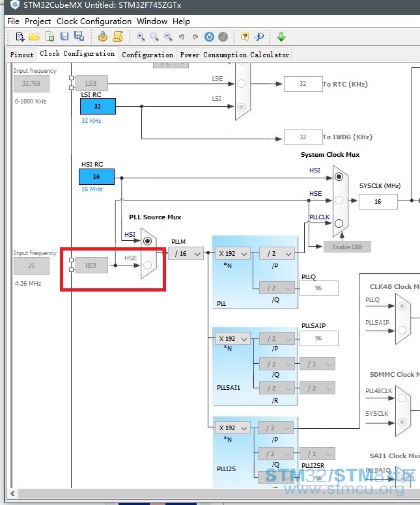This screenshot has width=420, height=505.
Task: Select HSI in PLL Source Mux
Action: point(147,241)
